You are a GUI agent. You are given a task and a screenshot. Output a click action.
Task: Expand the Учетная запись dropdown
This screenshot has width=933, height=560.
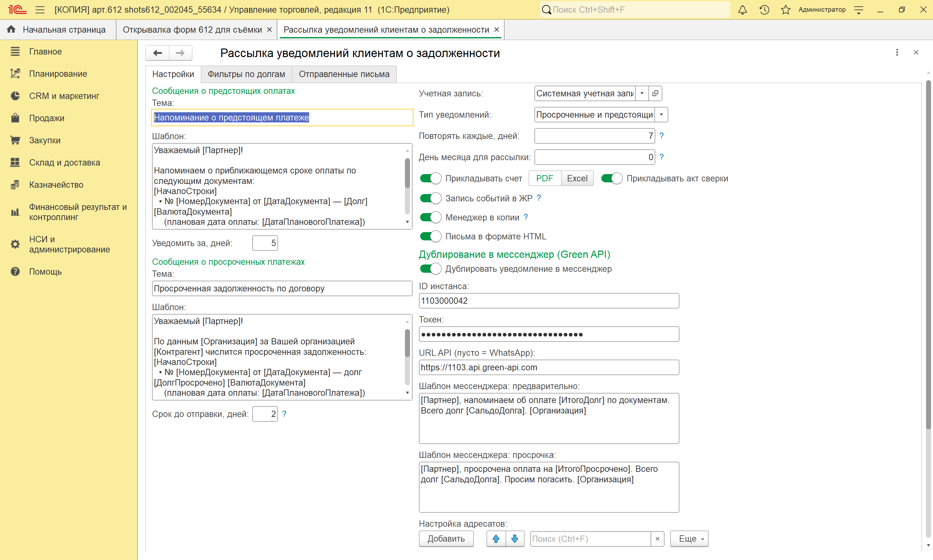tap(642, 93)
